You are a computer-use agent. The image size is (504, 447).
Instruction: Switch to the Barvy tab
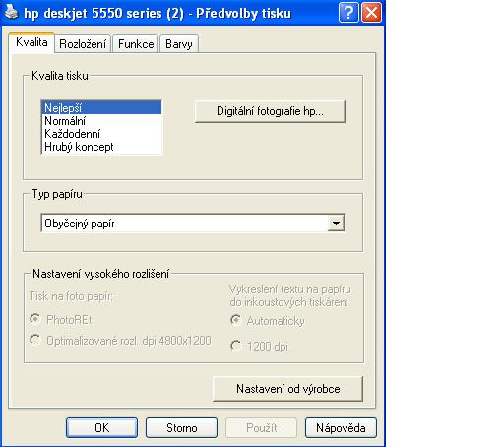[179, 44]
